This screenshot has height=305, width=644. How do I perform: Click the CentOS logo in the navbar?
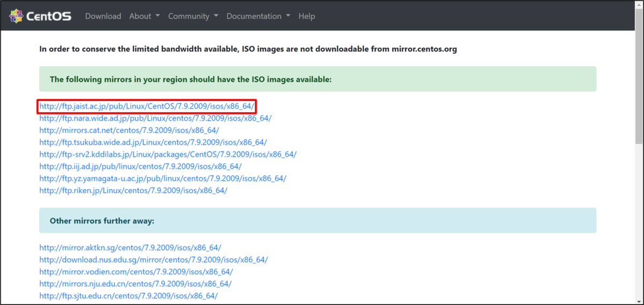tap(40, 16)
